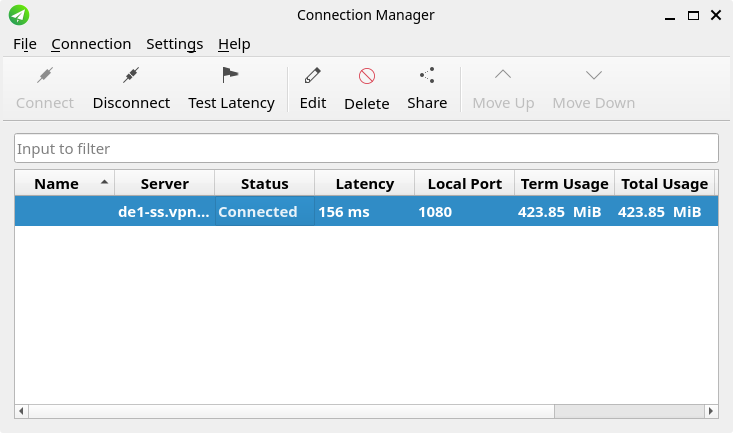Click the Move Down chevron icon

click(593, 75)
